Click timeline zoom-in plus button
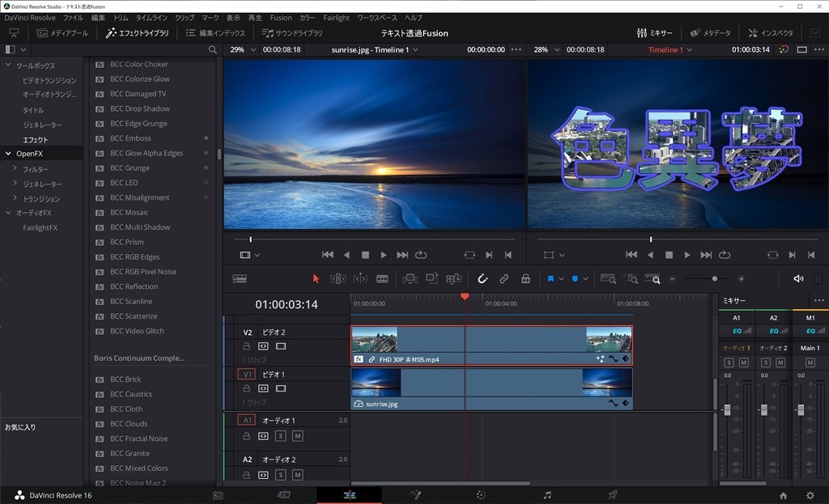The image size is (829, 504). tap(742, 278)
